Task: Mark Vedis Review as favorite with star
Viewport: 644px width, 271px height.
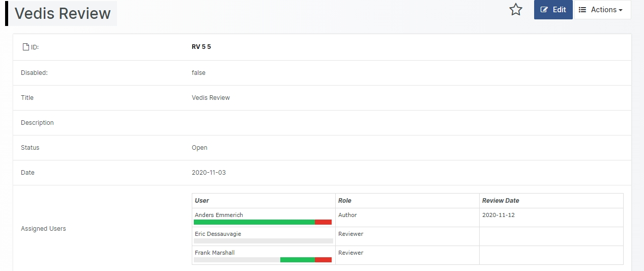Action: click(516, 10)
